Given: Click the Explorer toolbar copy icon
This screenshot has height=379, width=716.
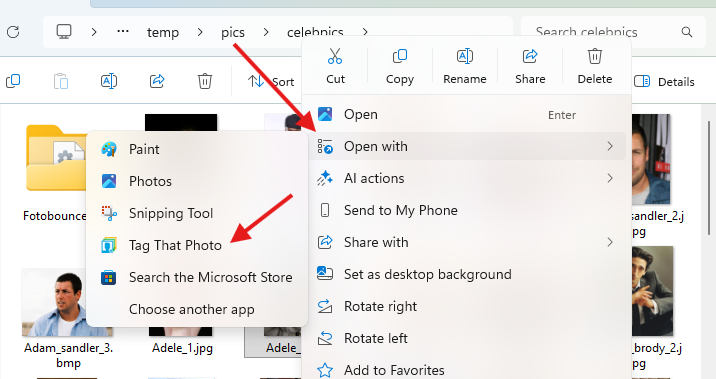Looking at the screenshot, I should pyautogui.click(x=13, y=81).
